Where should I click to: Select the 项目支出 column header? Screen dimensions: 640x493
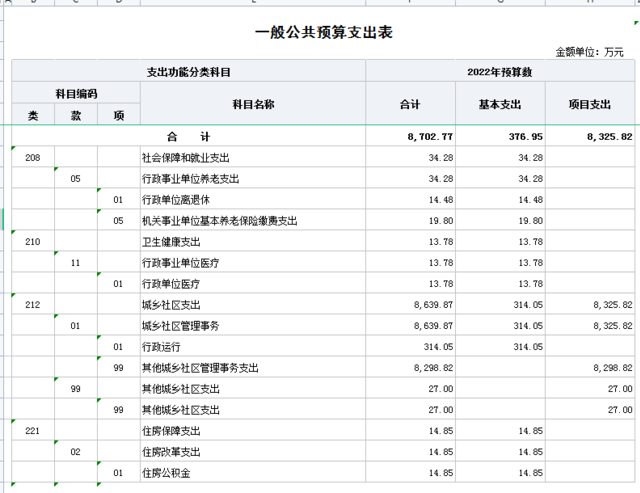pyautogui.click(x=589, y=104)
